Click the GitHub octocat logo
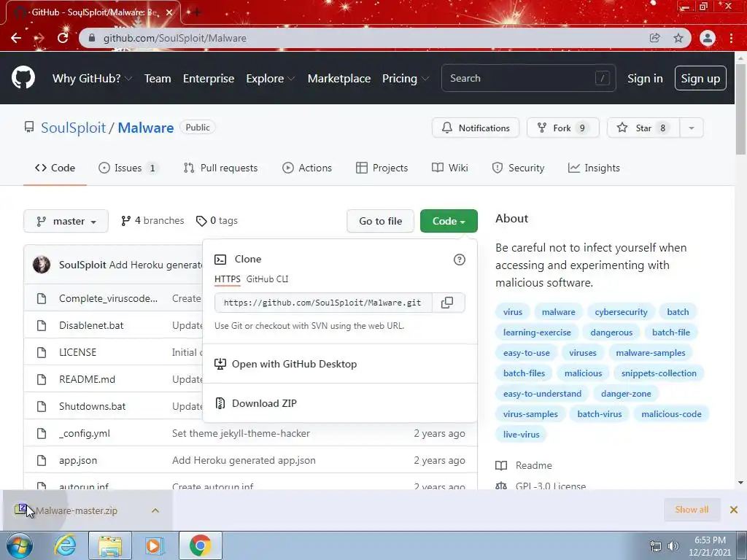Screen dimensions: 747x560 point(23,78)
